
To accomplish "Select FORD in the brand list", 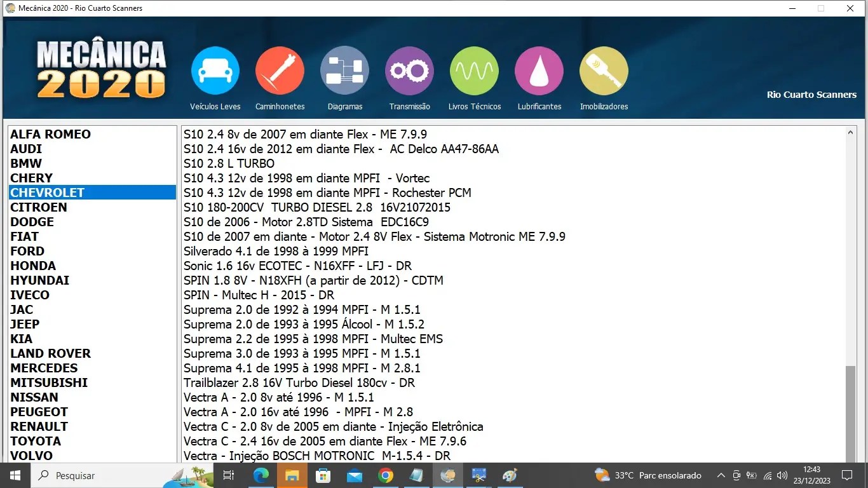I will click(x=92, y=251).
